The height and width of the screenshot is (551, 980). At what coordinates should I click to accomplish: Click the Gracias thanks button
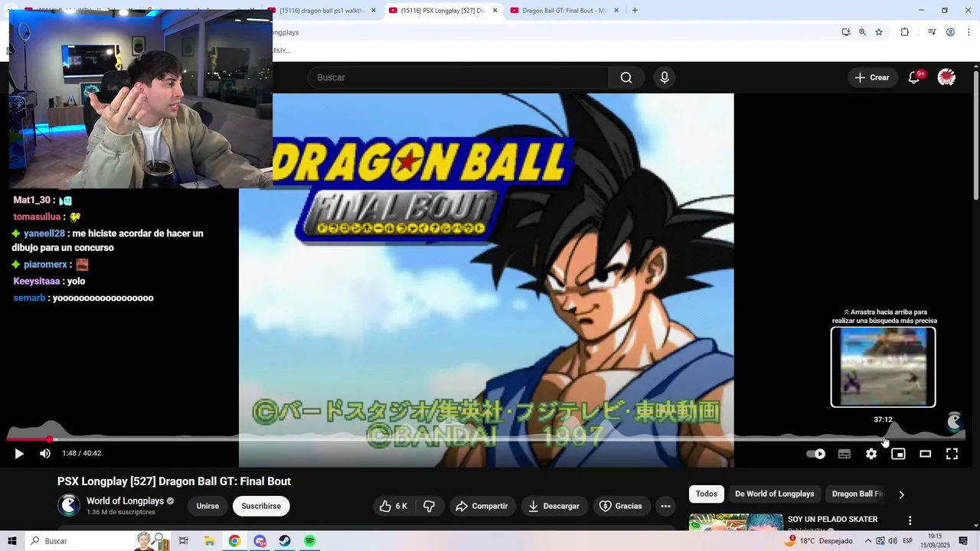click(x=620, y=506)
